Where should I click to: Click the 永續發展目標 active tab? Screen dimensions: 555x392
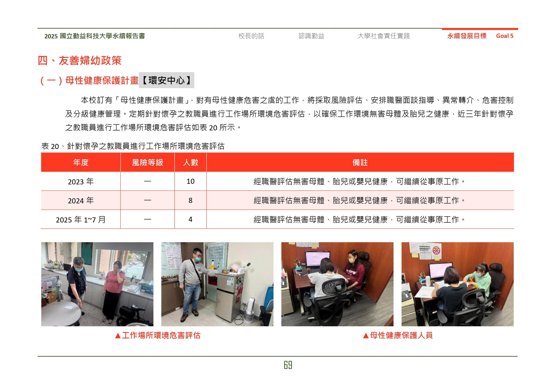tap(467, 36)
